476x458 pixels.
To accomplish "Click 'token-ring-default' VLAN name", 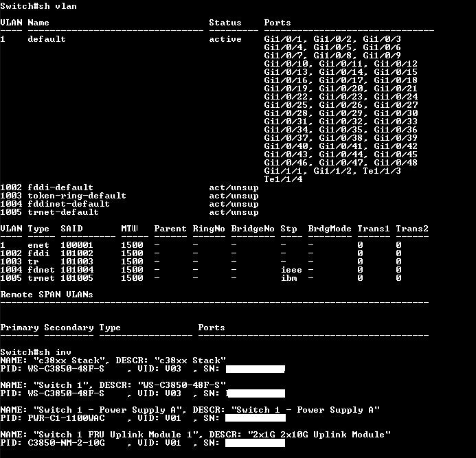I will tap(76, 195).
